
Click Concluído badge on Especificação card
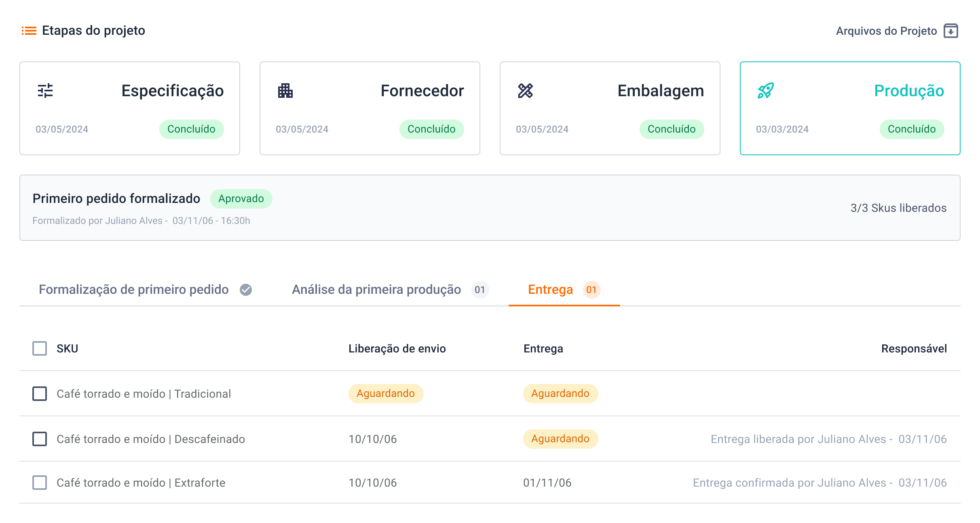pos(191,129)
